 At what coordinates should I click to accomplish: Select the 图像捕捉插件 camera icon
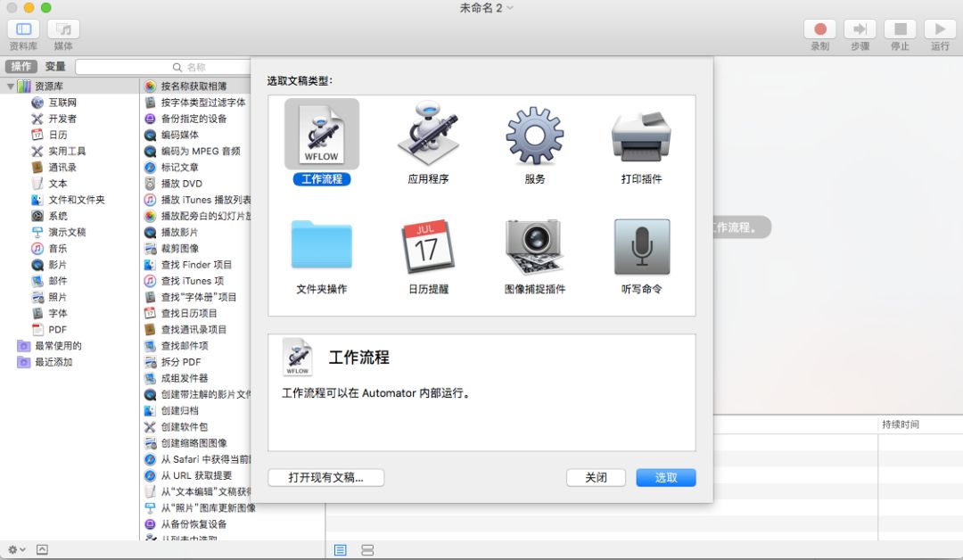(535, 245)
